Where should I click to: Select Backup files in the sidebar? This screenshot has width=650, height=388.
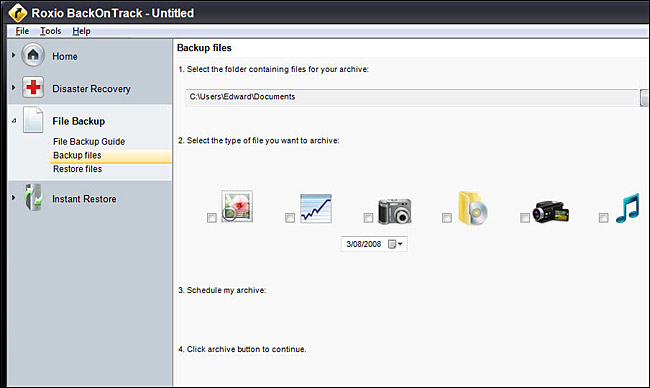click(110, 155)
